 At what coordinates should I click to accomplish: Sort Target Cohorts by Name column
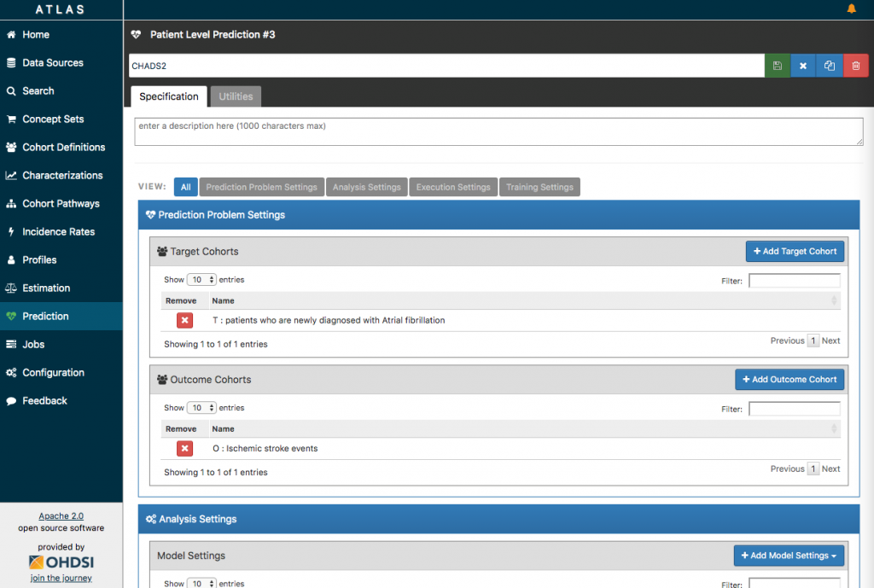point(524,301)
